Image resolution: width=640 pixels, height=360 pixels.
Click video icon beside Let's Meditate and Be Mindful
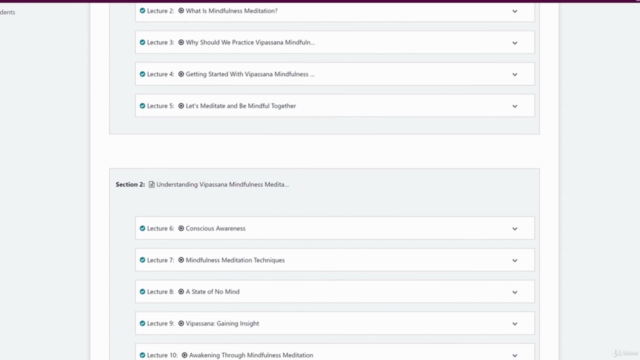pos(181,106)
